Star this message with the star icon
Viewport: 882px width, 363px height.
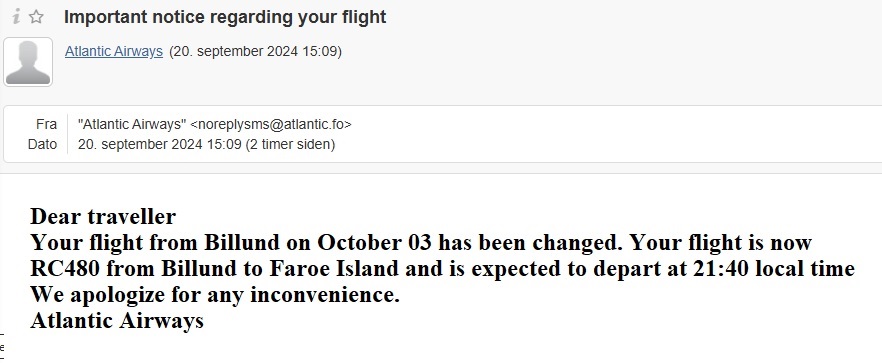pos(37,17)
